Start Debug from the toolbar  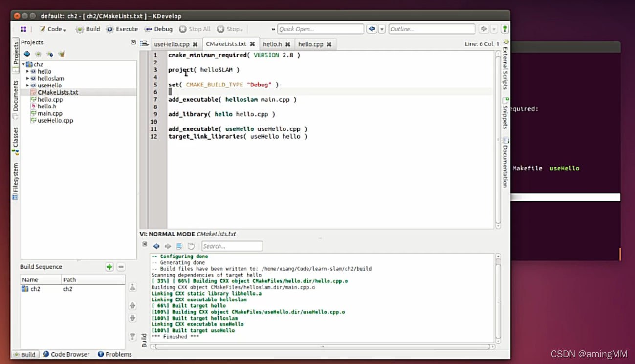coord(158,29)
